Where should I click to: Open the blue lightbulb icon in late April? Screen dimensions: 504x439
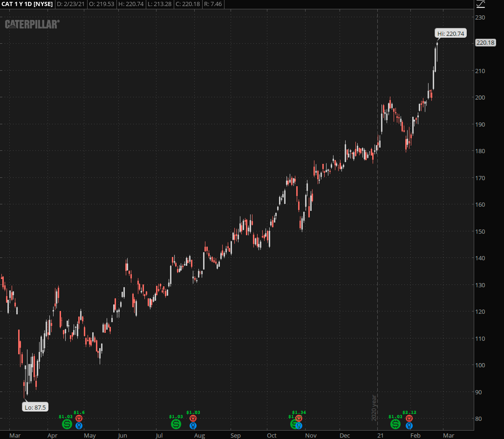pos(79,425)
